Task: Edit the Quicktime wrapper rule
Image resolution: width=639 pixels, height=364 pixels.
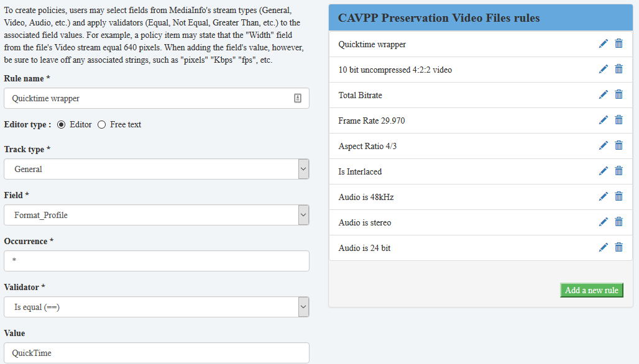Action: click(x=603, y=43)
